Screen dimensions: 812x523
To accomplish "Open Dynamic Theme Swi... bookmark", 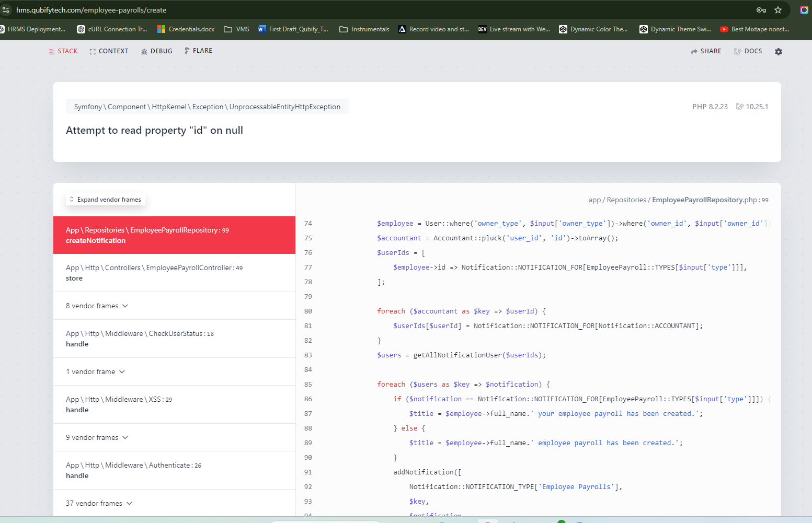I will click(675, 29).
